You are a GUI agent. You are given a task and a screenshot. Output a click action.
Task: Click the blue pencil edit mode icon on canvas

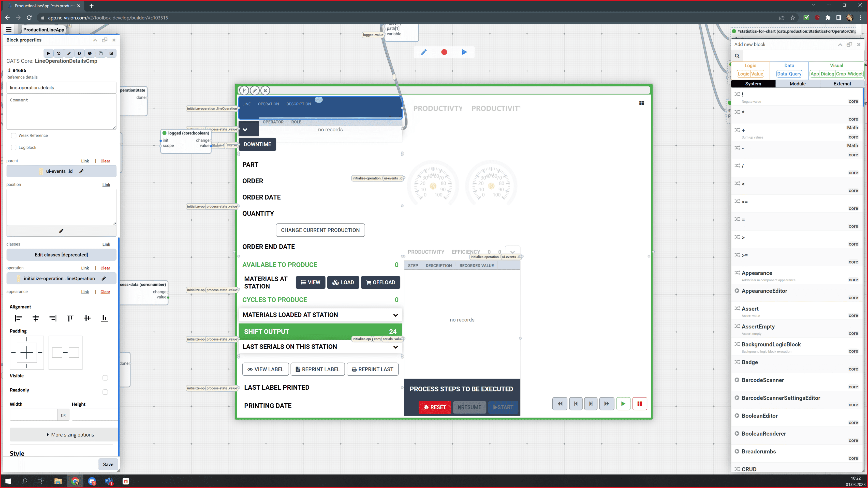click(x=423, y=52)
